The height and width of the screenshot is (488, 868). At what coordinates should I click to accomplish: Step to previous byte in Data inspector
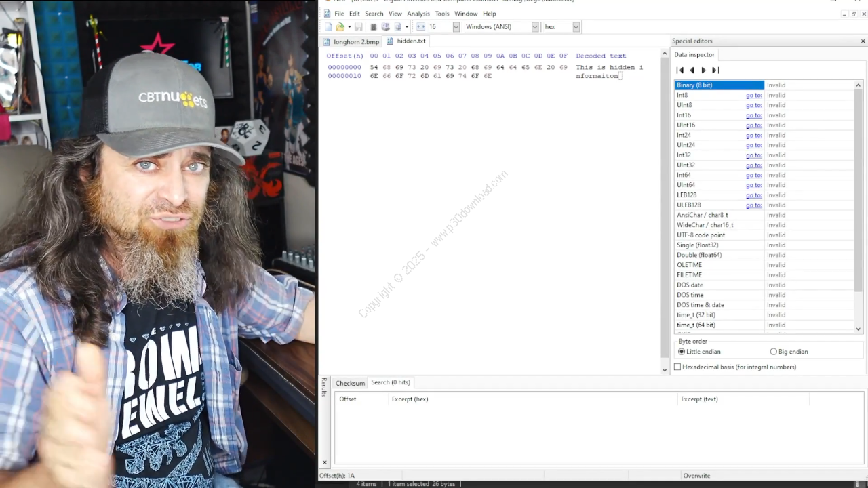click(692, 70)
